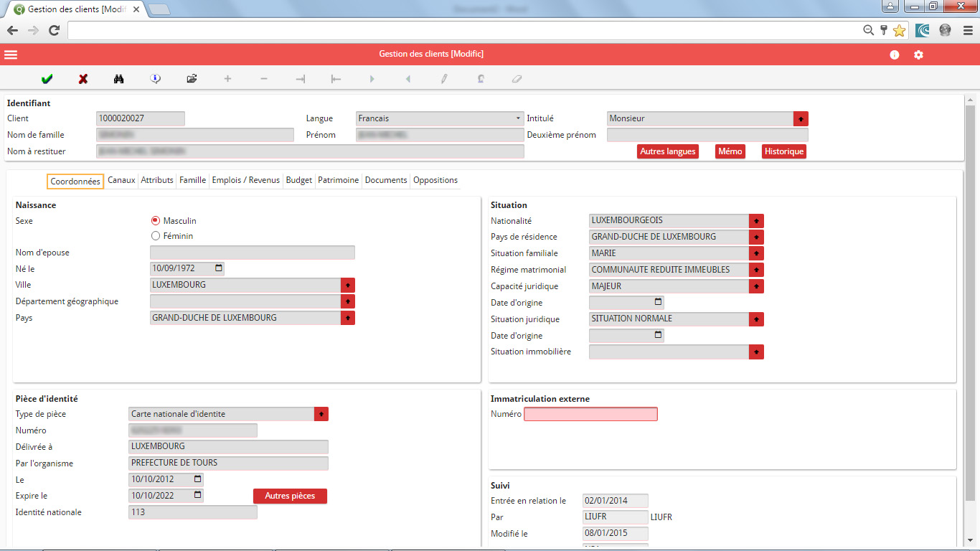Viewport: 980px width, 551px height.
Task: Open Intitulé Monsieur selector arrow
Action: 801,118
